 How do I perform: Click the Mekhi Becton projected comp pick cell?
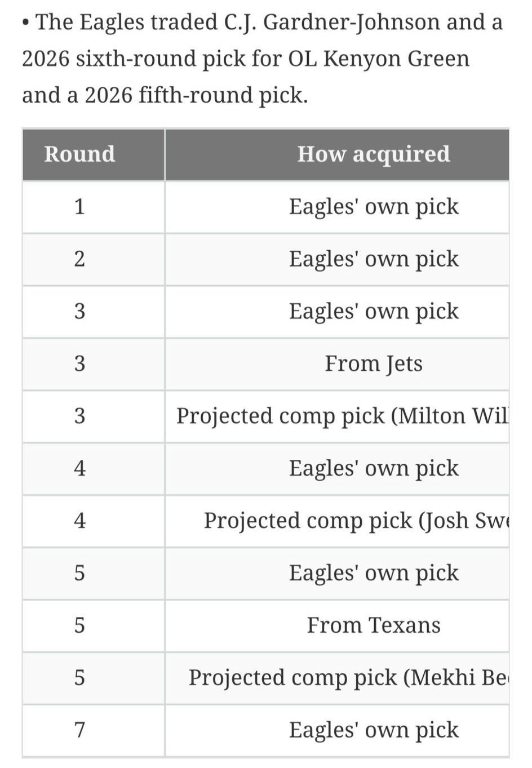coord(337,677)
